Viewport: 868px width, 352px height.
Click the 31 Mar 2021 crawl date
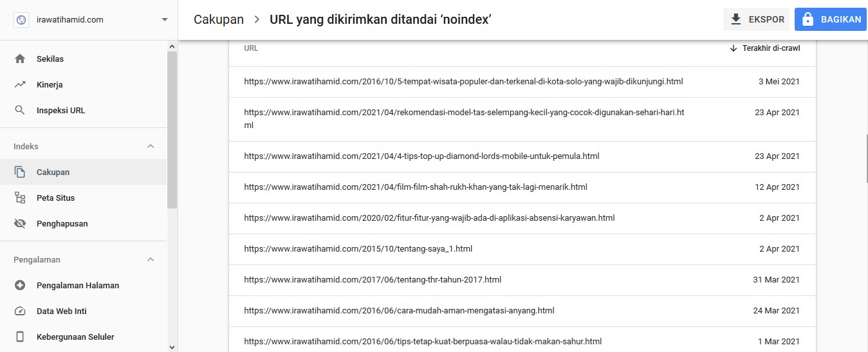pos(777,280)
